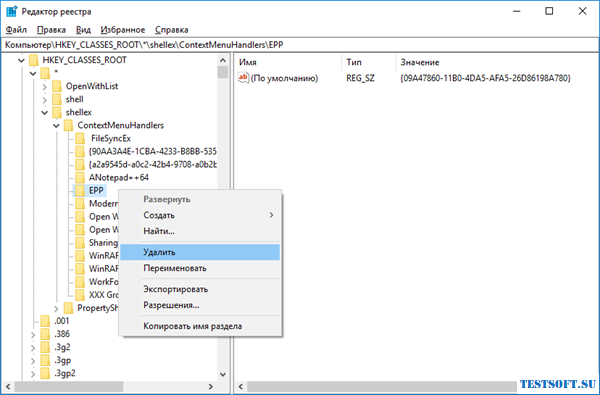
Task: Click the ANotepad++64 folder icon
Action: (x=80, y=177)
